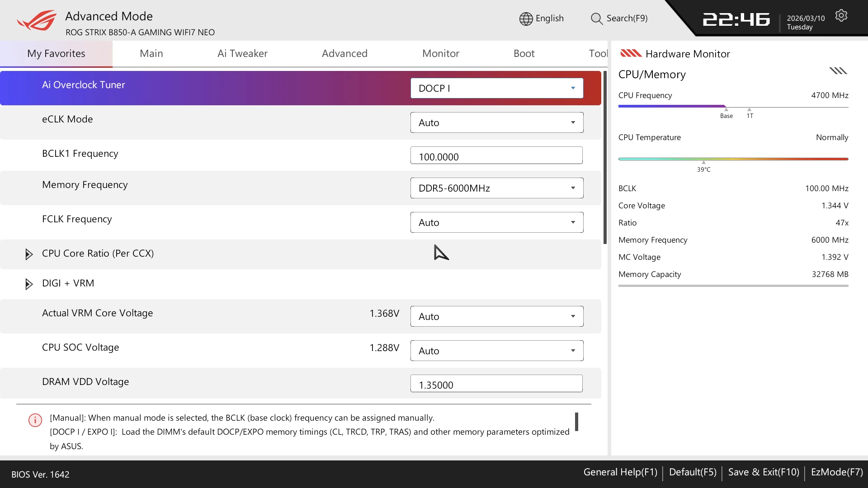Screen dimensions: 868x488
Task: Click the CPU/Memory striped collapse icon
Action: [838, 71]
